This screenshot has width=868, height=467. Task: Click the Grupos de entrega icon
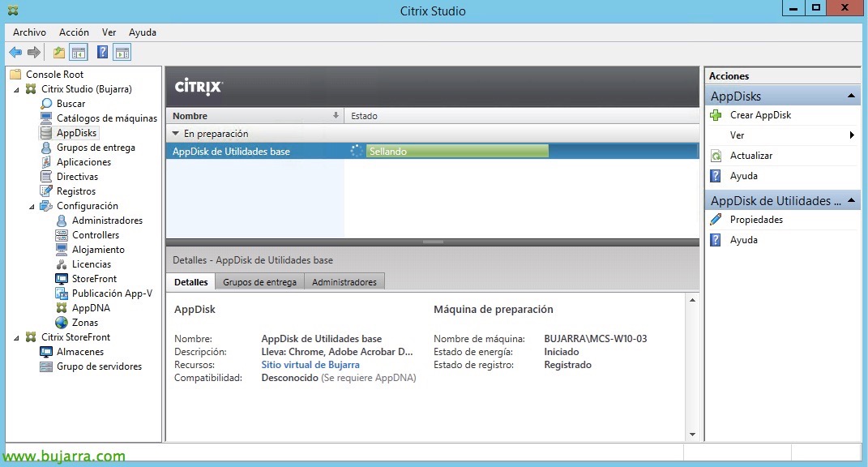pyautogui.click(x=46, y=148)
